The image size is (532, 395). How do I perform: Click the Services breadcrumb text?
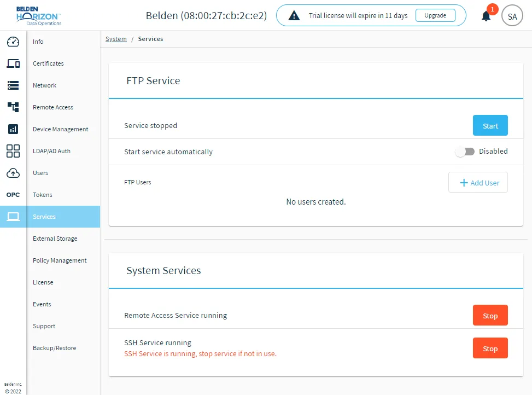click(150, 39)
